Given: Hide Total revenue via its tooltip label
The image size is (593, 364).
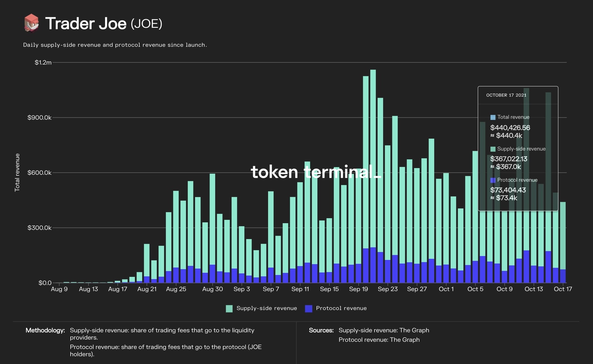Looking at the screenshot, I should [513, 117].
